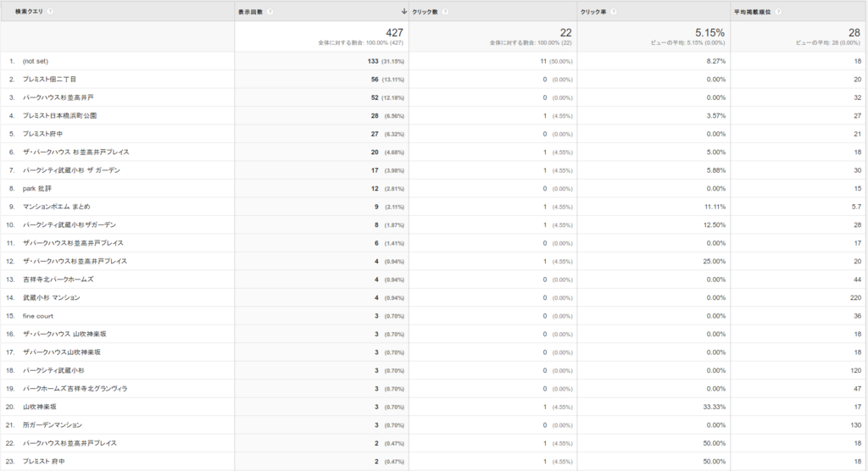Click the overall average position 28
This screenshot has width=868, height=471.
[854, 33]
